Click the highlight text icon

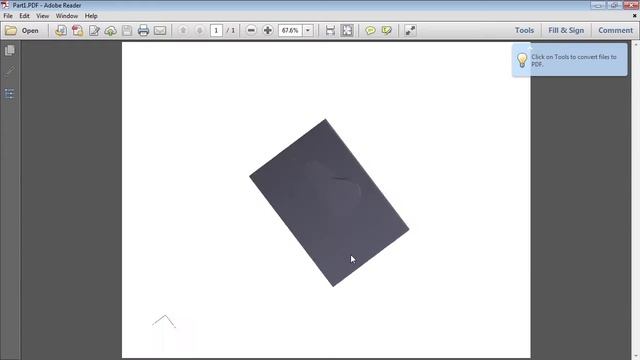(387, 31)
